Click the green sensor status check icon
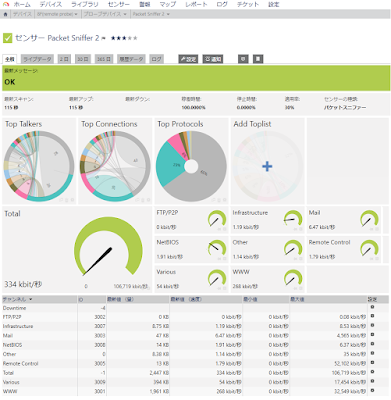This screenshot has height=400, width=391. pos(7,38)
